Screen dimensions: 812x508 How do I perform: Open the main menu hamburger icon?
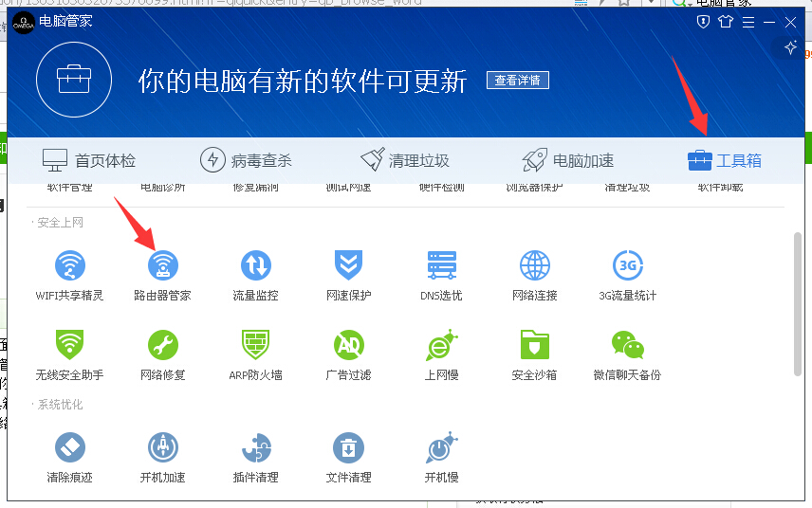coord(748,22)
